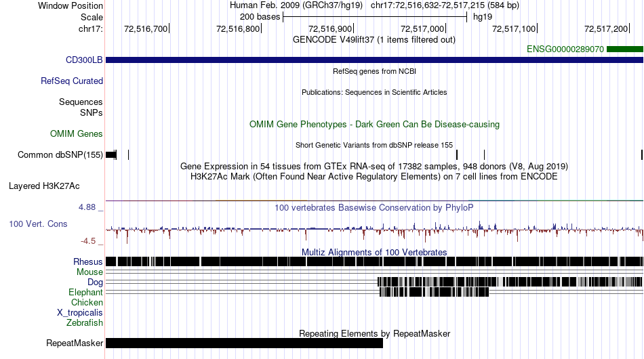Click Multiz Alignments of 100 Vertebrates title
The image size is (644, 359).
[x=374, y=253]
